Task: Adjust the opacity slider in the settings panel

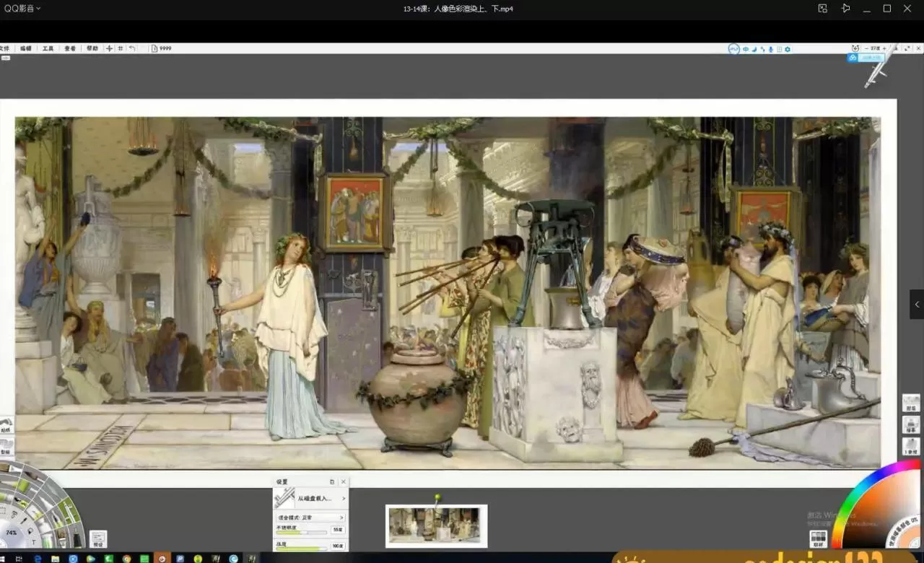Action: (301, 532)
